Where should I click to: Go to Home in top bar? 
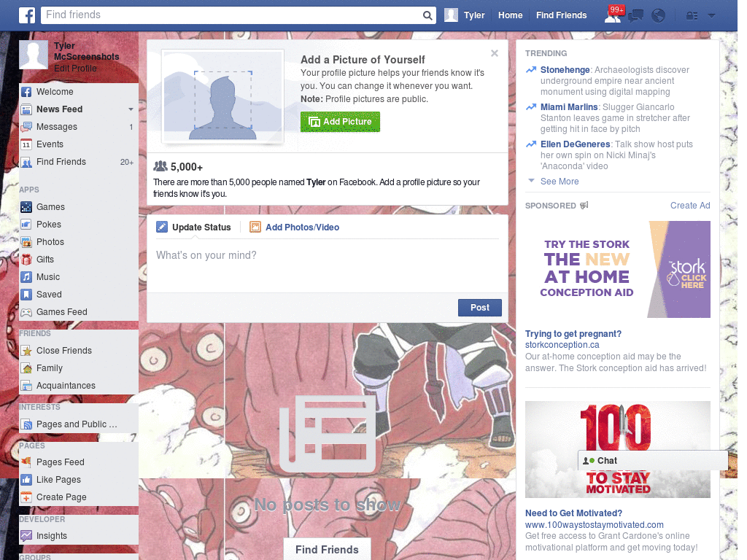click(510, 15)
